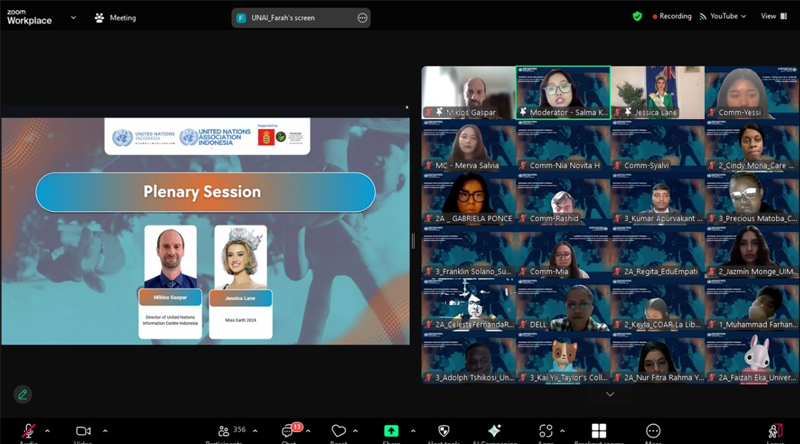The height and width of the screenshot is (444, 800).
Task: Expand Chat options caret
Action: tap(308, 431)
